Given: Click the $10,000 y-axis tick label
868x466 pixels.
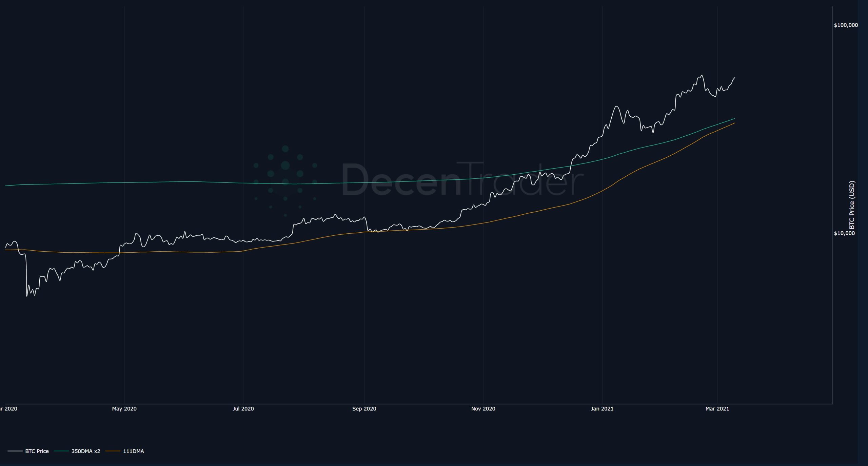Looking at the screenshot, I should (x=844, y=233).
